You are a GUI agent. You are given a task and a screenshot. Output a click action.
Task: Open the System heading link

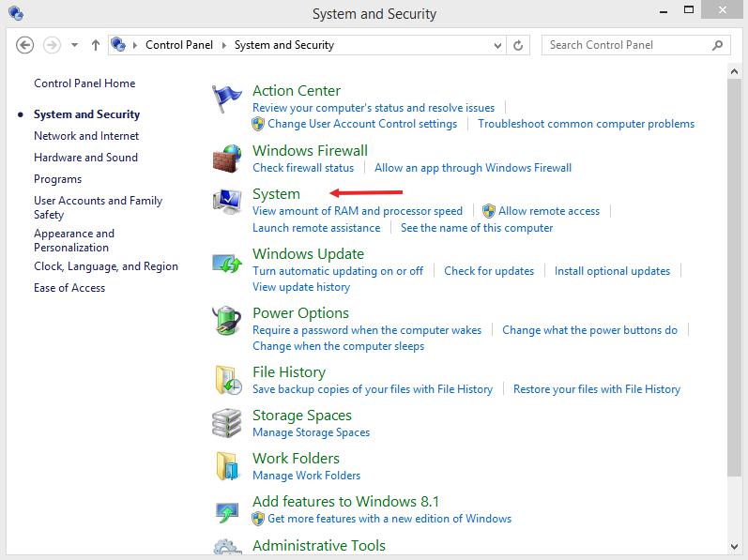276,194
